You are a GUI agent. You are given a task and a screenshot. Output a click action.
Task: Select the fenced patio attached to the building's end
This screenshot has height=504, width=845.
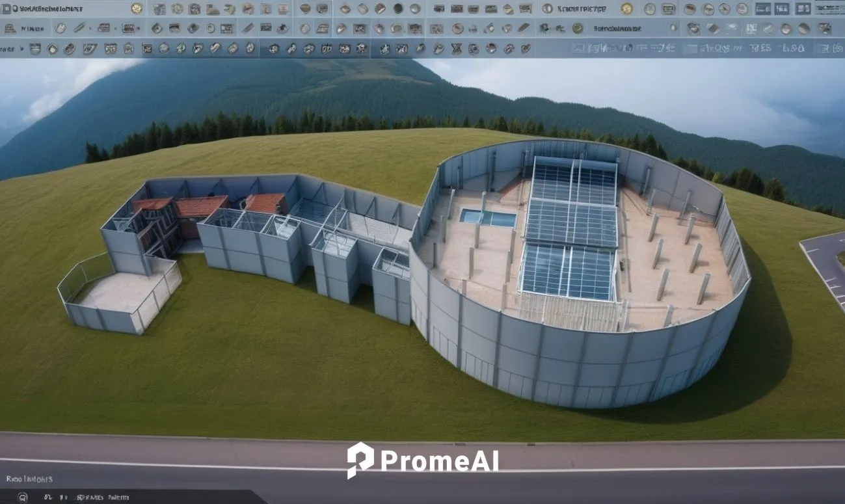click(x=119, y=294)
